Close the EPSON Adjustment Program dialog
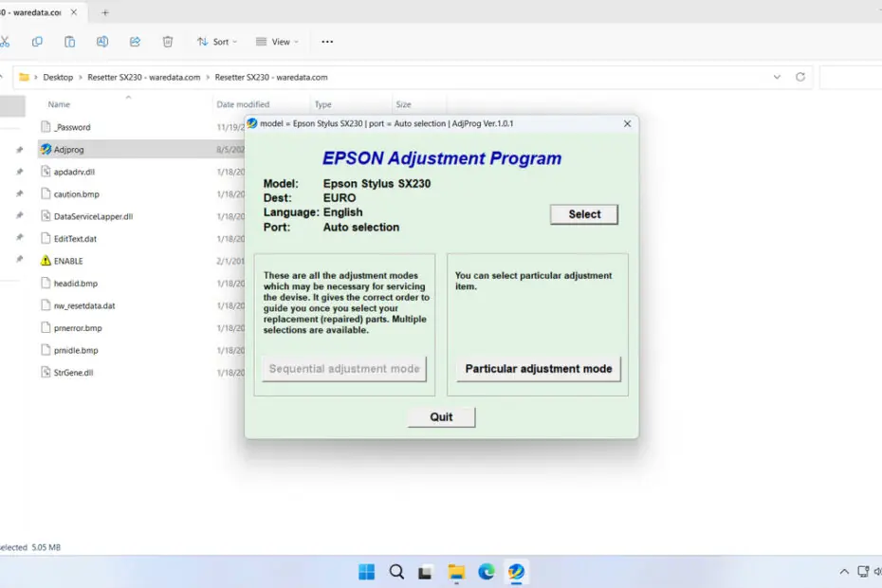 (x=627, y=123)
